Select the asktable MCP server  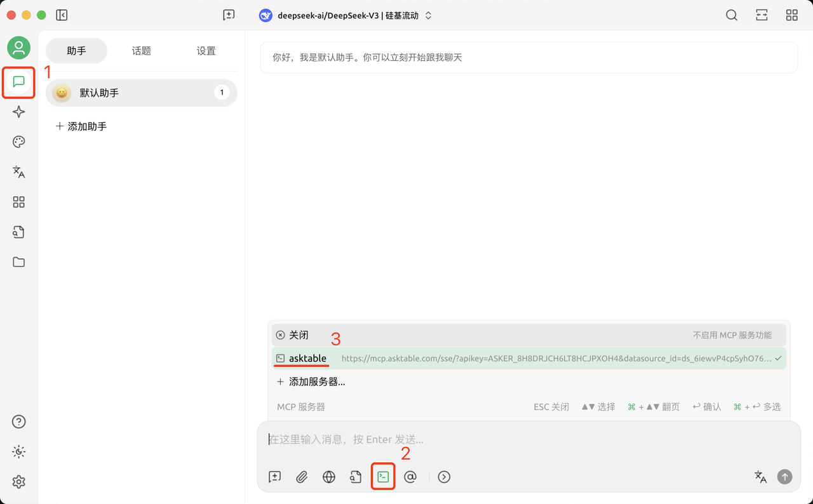pos(529,359)
